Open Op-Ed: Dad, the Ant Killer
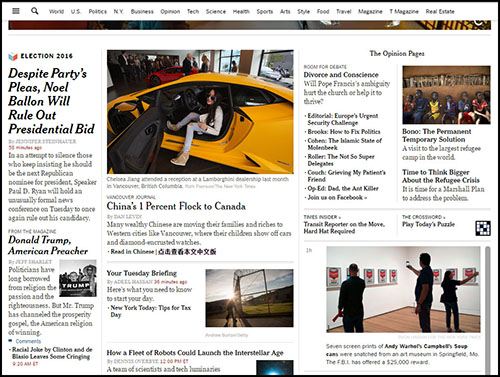The image size is (500, 377). pyautogui.click(x=343, y=188)
